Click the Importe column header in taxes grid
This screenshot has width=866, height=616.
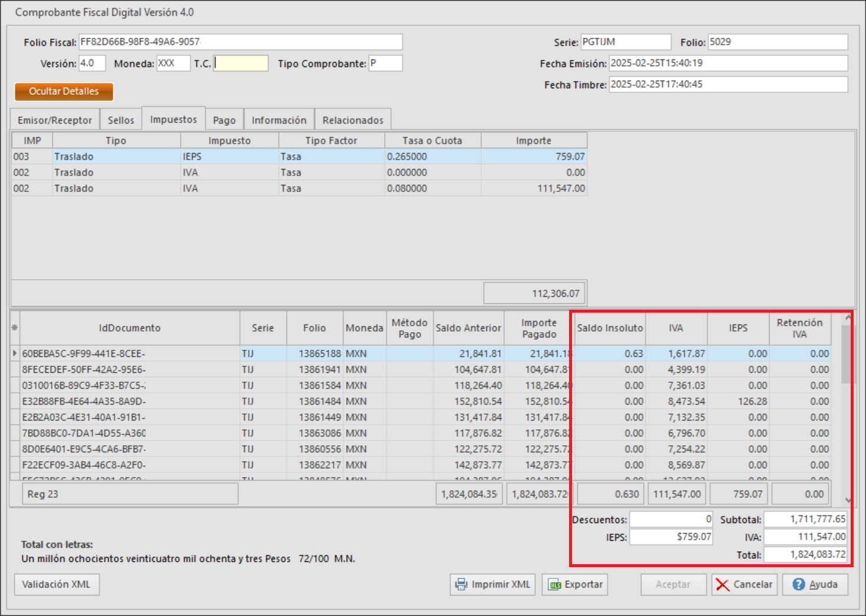pyautogui.click(x=534, y=140)
